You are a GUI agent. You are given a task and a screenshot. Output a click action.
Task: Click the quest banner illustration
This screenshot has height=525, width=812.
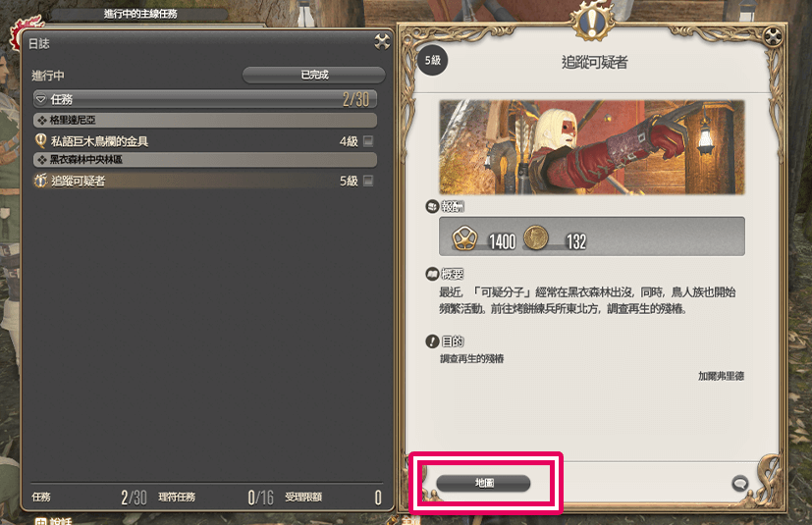(592, 147)
